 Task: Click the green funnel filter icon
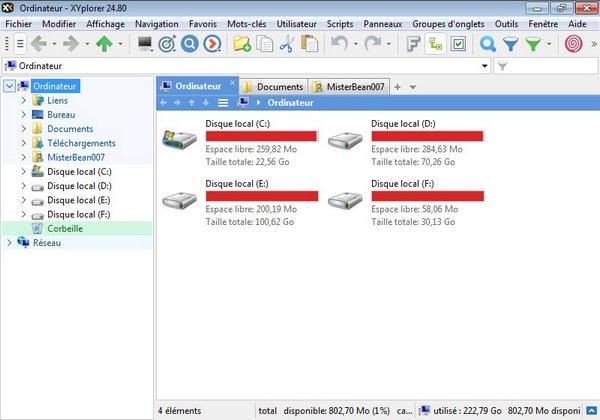tap(533, 44)
